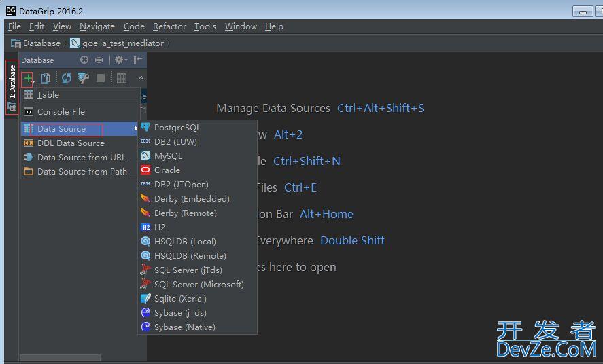Choose Data Source from URL

click(x=80, y=158)
